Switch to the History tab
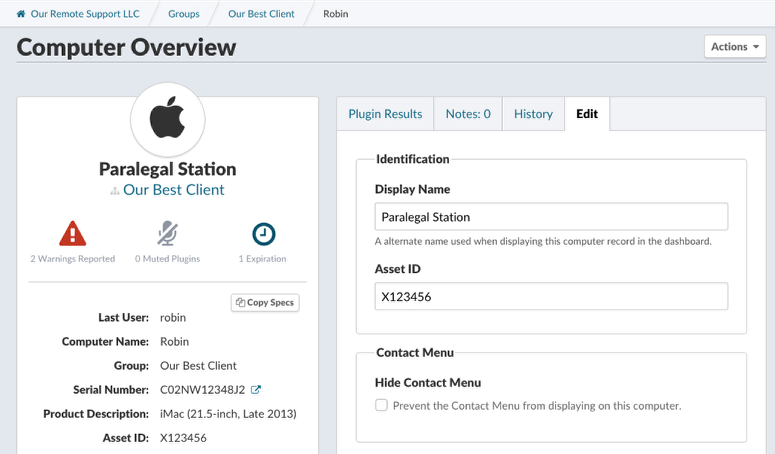This screenshot has width=775, height=454. [533, 114]
